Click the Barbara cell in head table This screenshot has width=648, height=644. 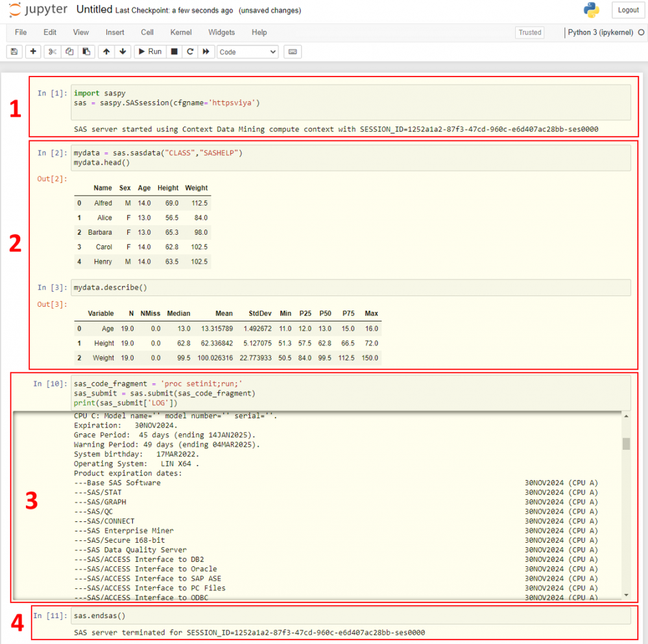tap(100, 233)
